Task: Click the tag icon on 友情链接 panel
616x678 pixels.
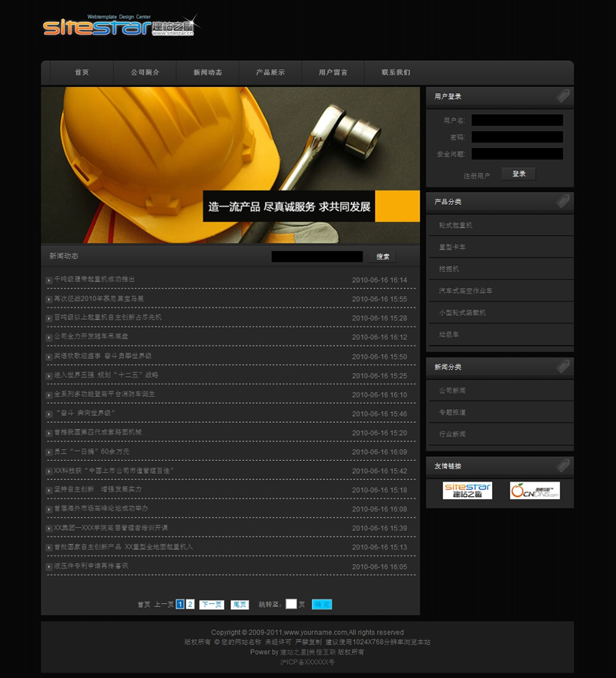Action: pos(563,466)
